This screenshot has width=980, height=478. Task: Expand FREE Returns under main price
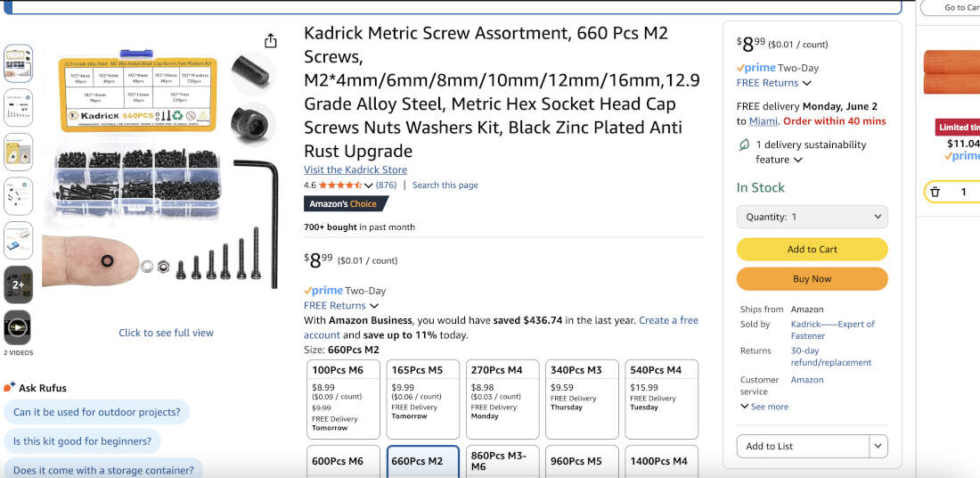coord(341,305)
